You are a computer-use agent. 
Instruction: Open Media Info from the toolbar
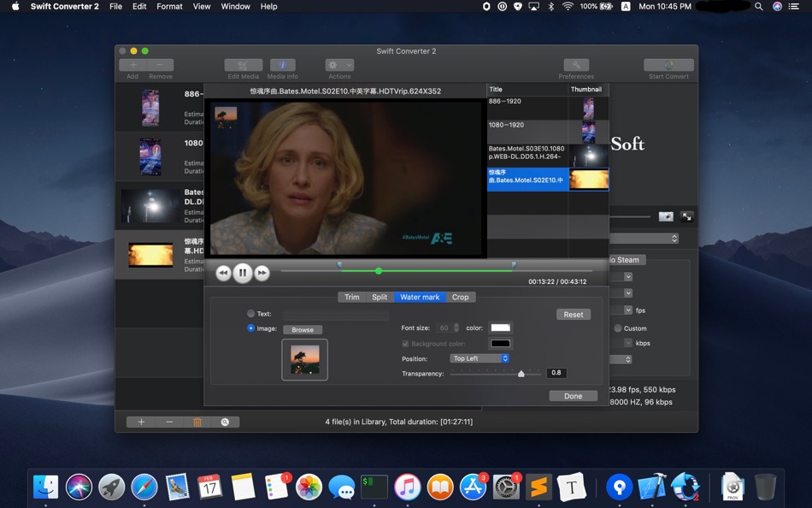(x=282, y=64)
